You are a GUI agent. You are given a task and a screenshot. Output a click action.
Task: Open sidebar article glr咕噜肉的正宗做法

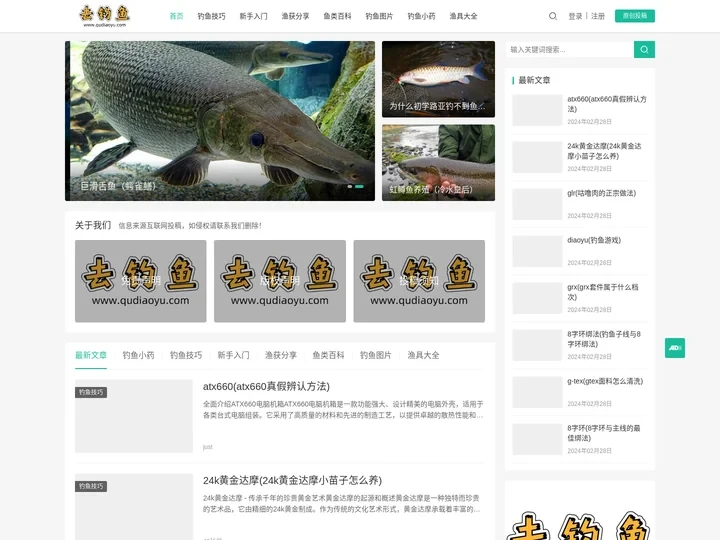(602, 193)
